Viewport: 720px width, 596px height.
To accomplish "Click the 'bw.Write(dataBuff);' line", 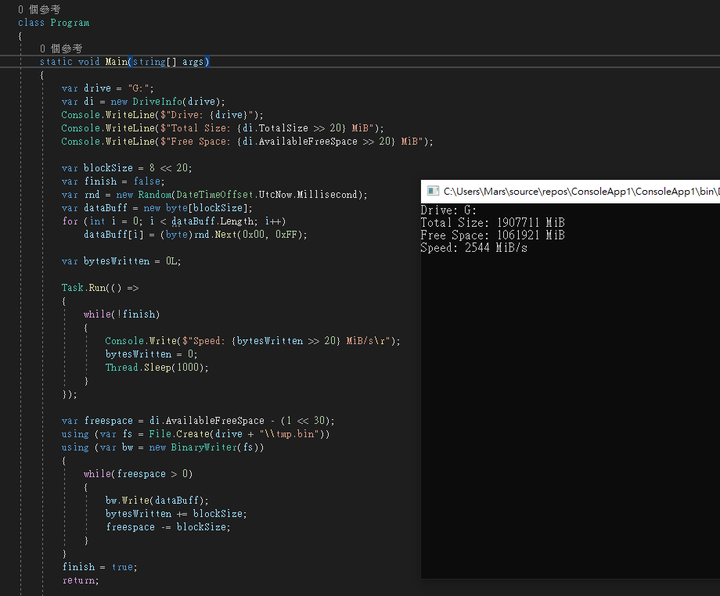I will pos(157,500).
